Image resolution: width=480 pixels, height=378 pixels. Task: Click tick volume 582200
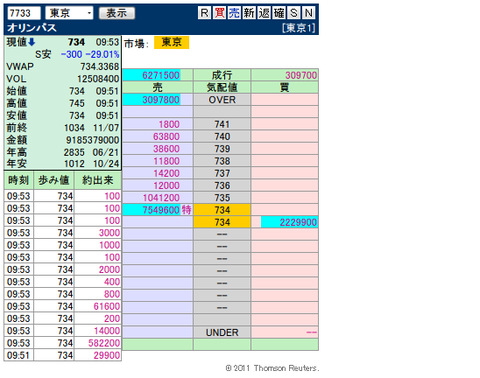104,343
